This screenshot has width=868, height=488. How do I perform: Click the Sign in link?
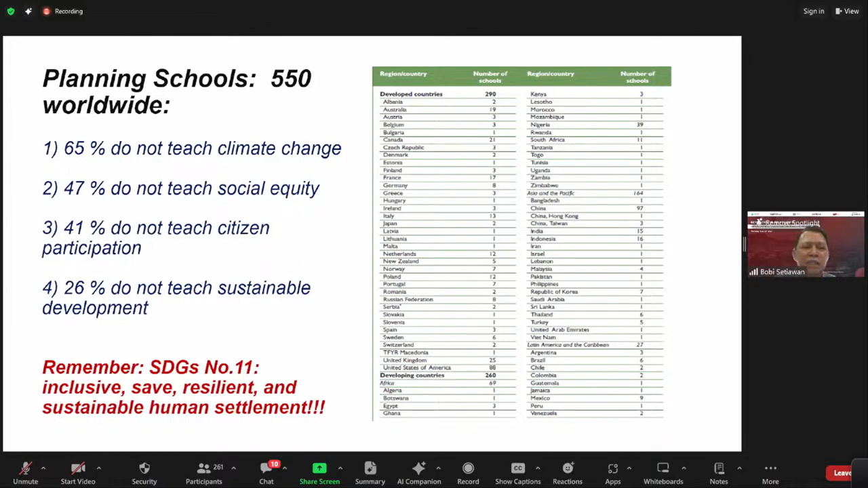tap(814, 12)
